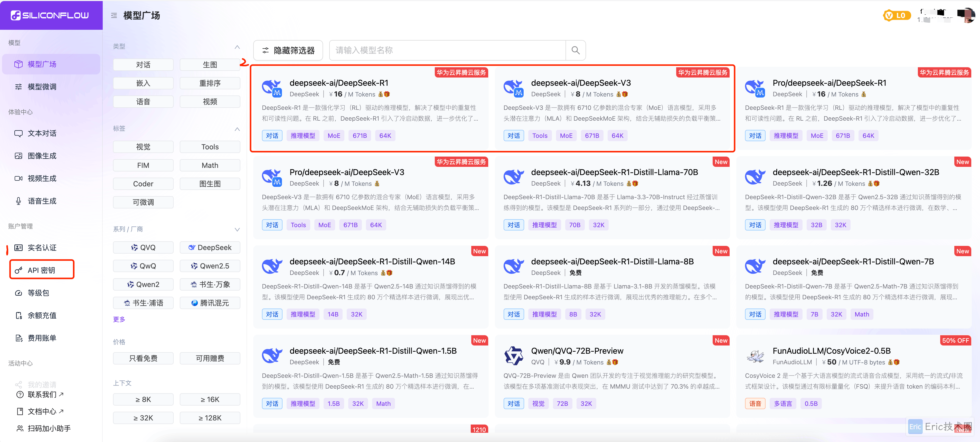Toggle the 语音 type filter
The image size is (980, 442).
pyautogui.click(x=143, y=102)
